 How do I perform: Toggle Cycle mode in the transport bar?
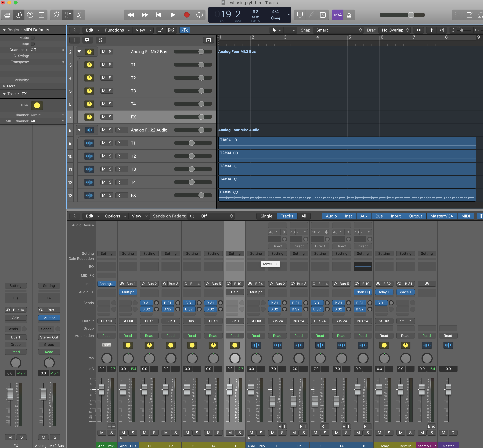click(199, 15)
